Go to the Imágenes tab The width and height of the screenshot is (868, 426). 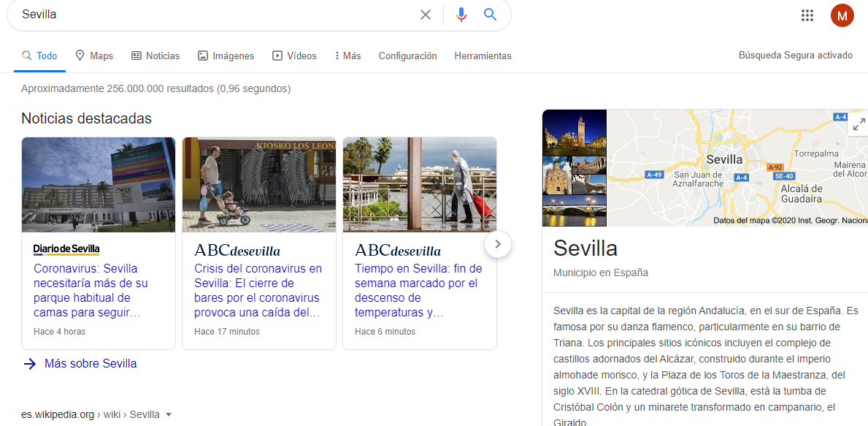click(226, 56)
